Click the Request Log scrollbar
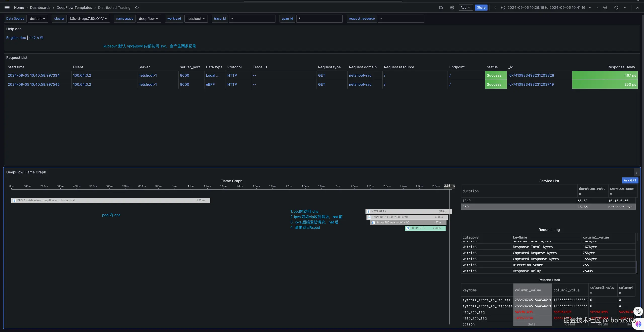The image size is (644, 332). (x=637, y=267)
